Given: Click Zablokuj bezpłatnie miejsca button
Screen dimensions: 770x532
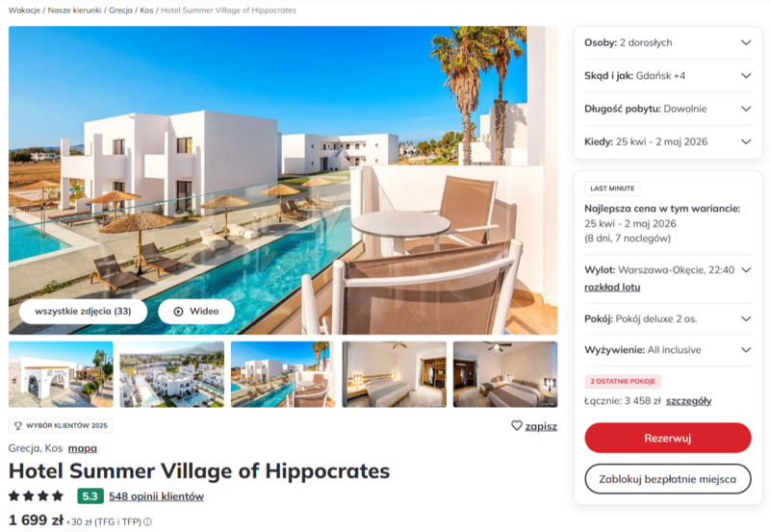Looking at the screenshot, I should coord(667,479).
